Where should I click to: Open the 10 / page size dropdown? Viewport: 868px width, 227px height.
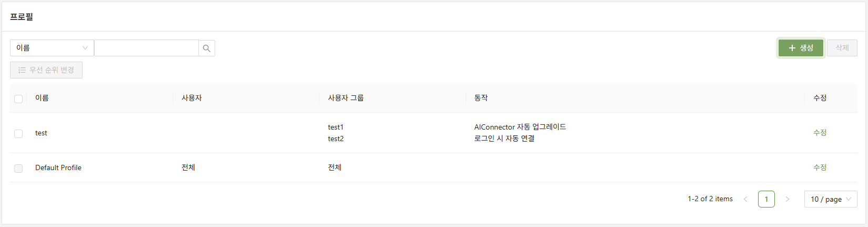830,199
